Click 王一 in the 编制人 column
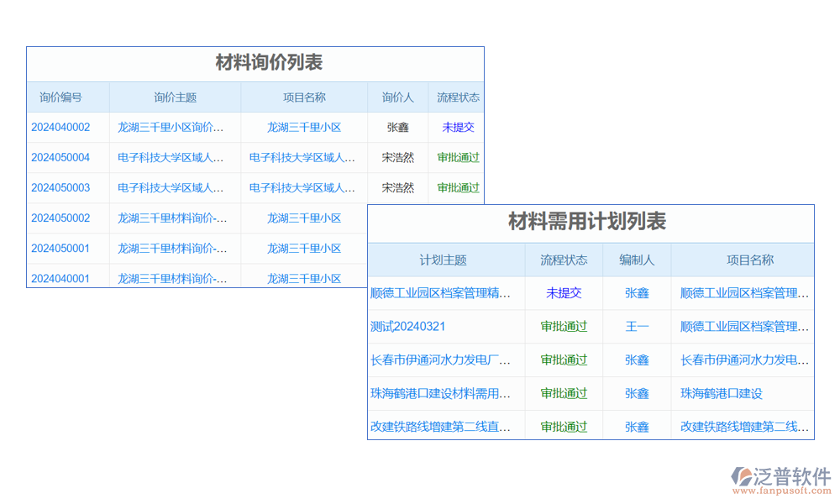This screenshot has width=840, height=504. point(637,327)
